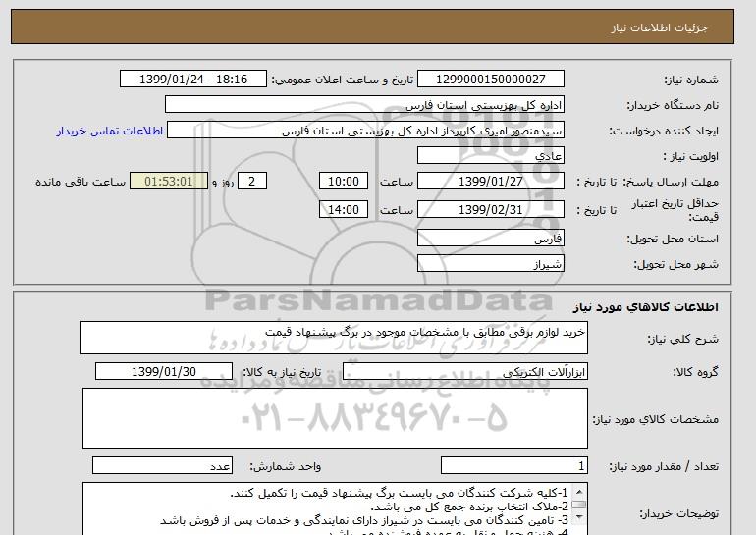Click the note line 2-ملاک انتخاب برنده
Viewport: 756px width, 535px height.
pyautogui.click(x=469, y=508)
